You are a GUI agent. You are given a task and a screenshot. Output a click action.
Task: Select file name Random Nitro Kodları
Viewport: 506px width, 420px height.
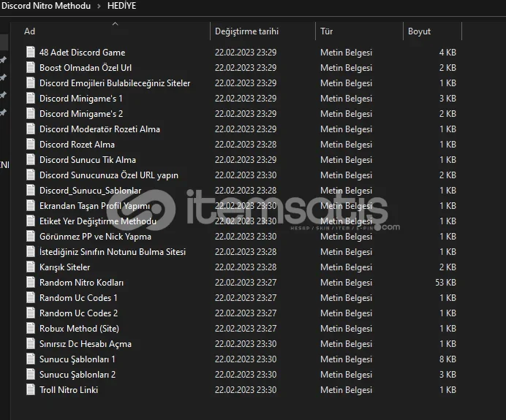81,283
